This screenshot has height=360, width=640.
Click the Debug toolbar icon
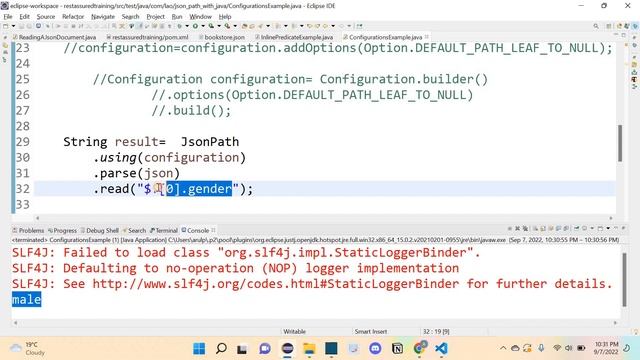point(180,26)
